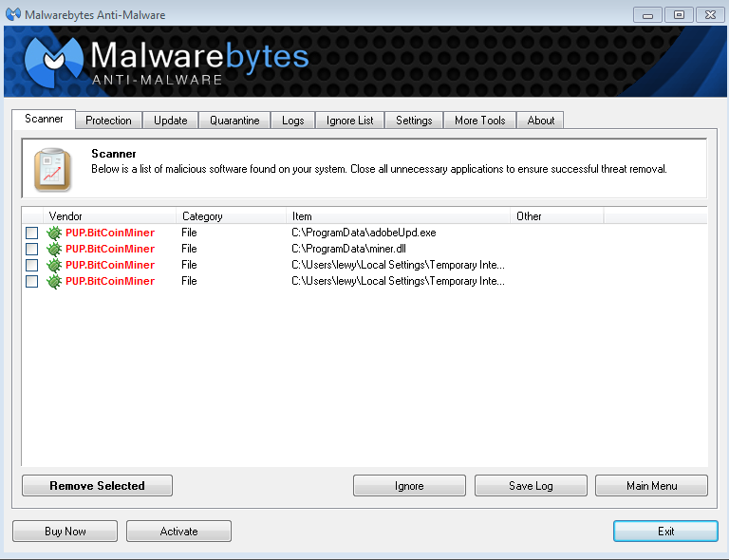Select the checkbox on the third threat row

(32, 265)
